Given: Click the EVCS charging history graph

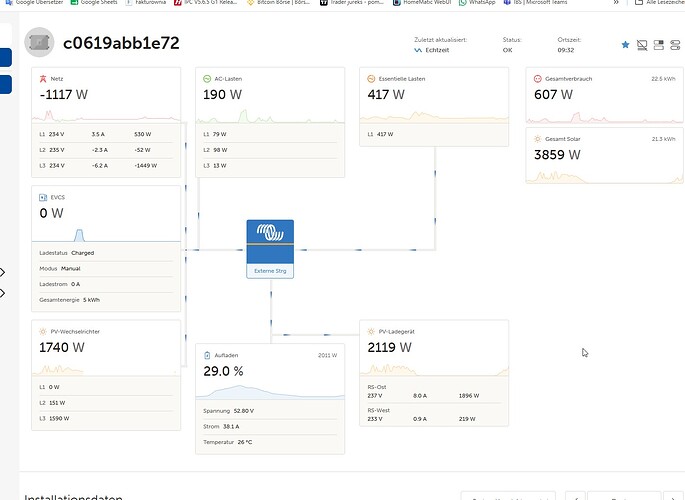Looking at the screenshot, I should 106,235.
